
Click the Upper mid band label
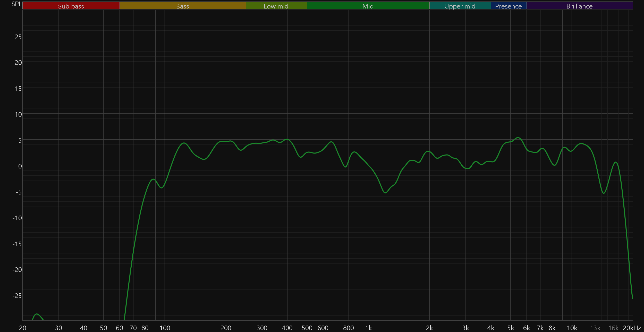tap(460, 6)
